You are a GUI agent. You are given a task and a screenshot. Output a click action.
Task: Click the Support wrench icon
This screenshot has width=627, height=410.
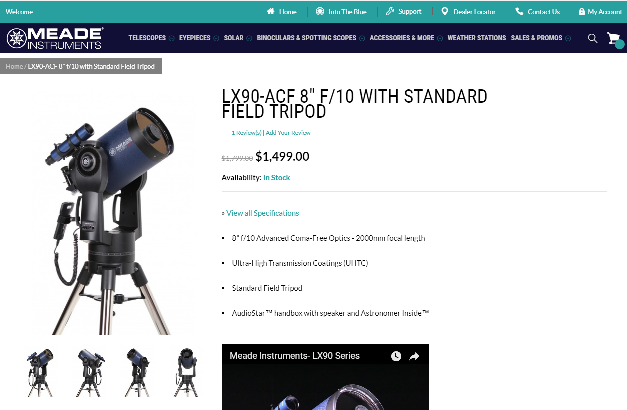[x=389, y=11]
